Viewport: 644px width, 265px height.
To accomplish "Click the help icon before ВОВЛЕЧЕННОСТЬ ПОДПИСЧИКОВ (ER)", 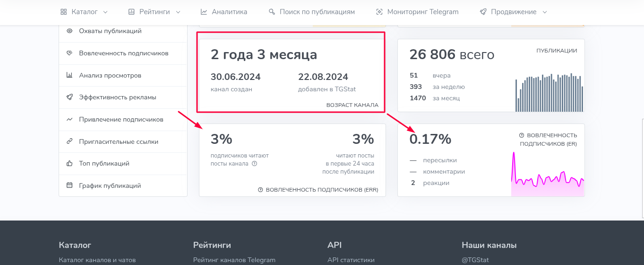I will (x=522, y=135).
